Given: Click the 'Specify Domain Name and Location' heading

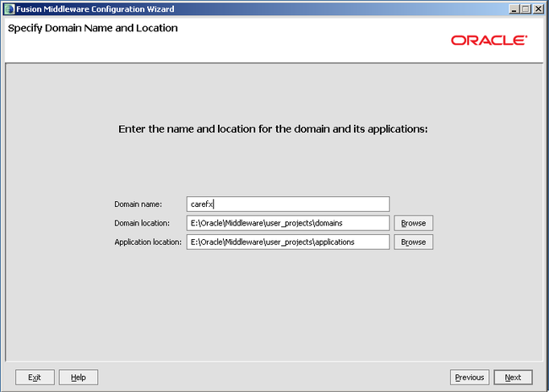Looking at the screenshot, I should (x=93, y=28).
